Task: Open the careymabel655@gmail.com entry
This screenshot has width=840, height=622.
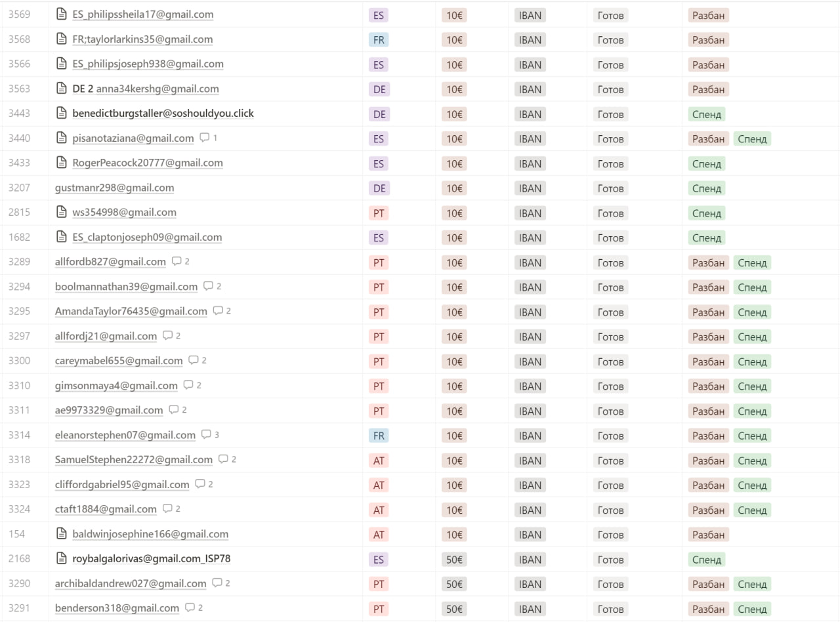Action: tap(119, 361)
